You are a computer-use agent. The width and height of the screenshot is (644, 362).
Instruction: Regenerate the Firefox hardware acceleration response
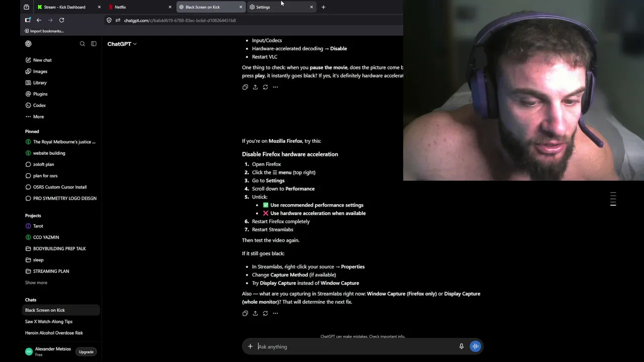[x=265, y=313]
